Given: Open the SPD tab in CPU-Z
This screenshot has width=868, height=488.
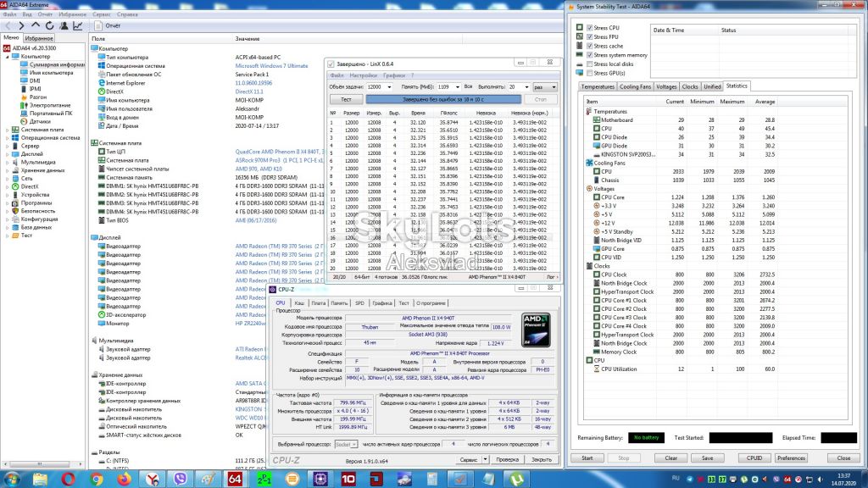Looking at the screenshot, I should pos(359,303).
